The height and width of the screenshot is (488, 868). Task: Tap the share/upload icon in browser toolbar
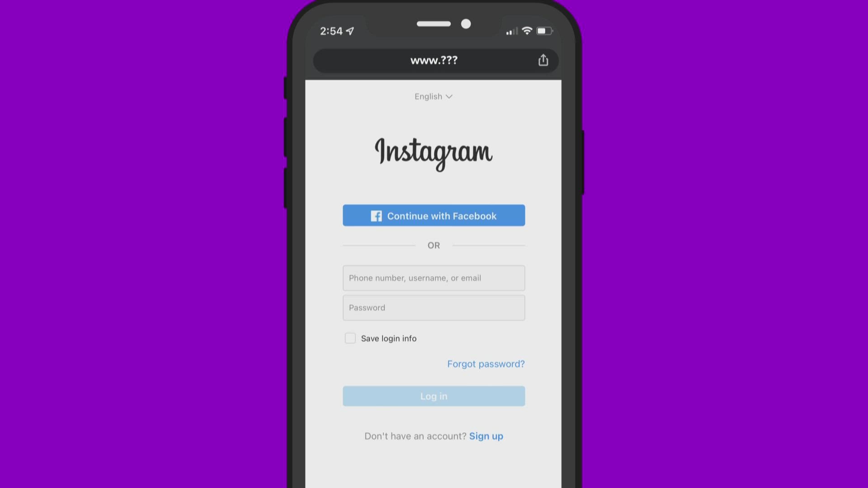point(543,60)
